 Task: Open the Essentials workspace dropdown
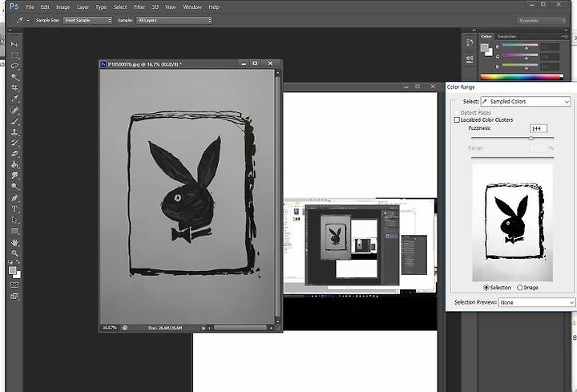click(x=541, y=21)
